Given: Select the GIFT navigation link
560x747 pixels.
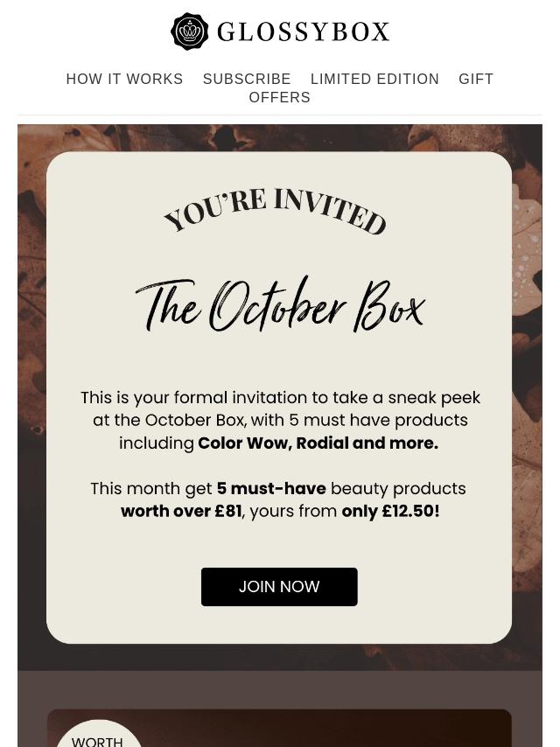Looking at the screenshot, I should pos(476,80).
